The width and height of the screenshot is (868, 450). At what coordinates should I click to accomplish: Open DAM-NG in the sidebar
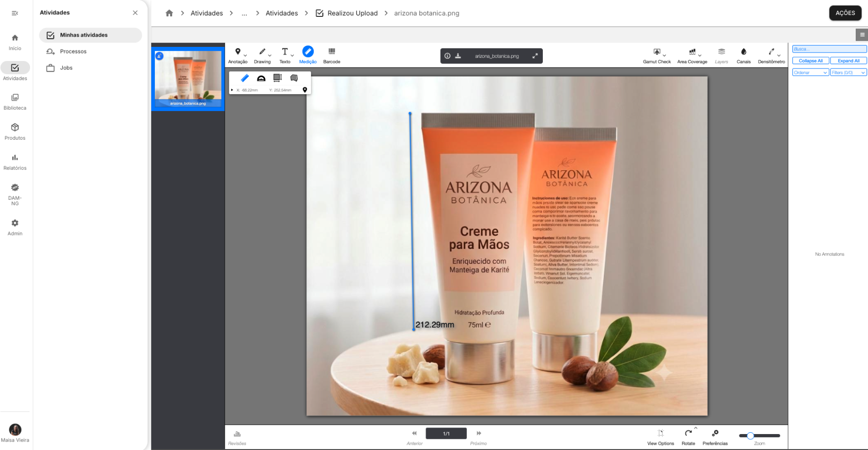[x=15, y=195]
